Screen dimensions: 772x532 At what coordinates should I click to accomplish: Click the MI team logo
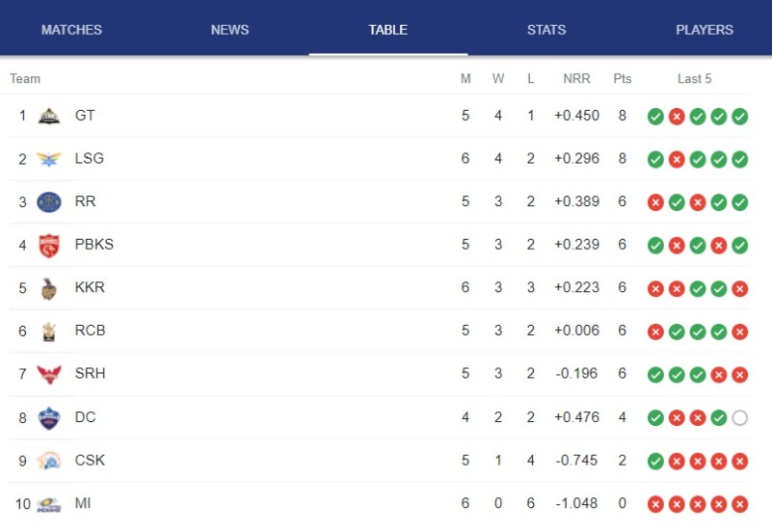(49, 503)
